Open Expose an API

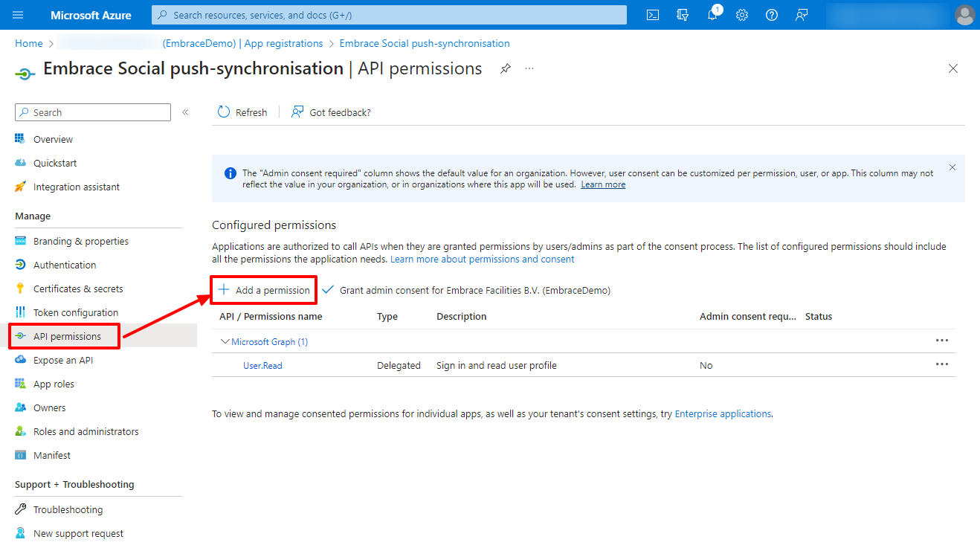(x=63, y=360)
